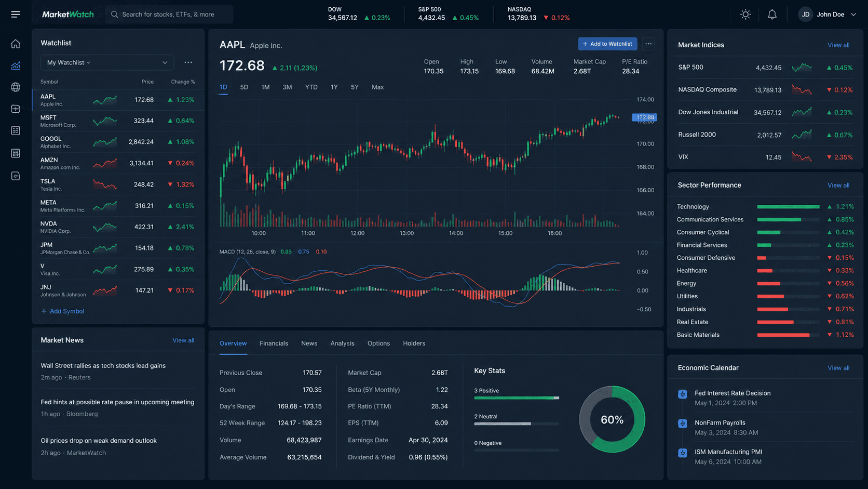Click the TSLA sparkline in Watchlist
868x489 pixels.
105,184
